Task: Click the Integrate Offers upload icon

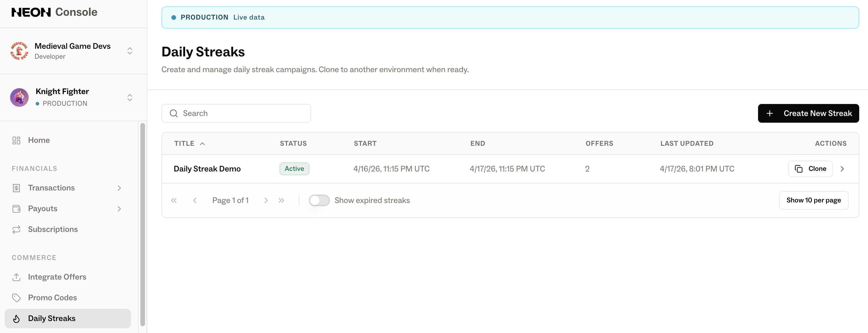Action: (16, 277)
